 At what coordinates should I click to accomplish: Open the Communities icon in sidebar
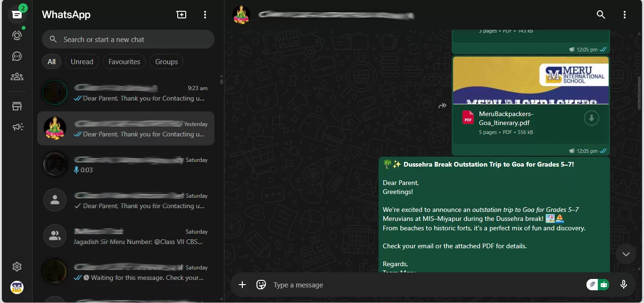17,76
